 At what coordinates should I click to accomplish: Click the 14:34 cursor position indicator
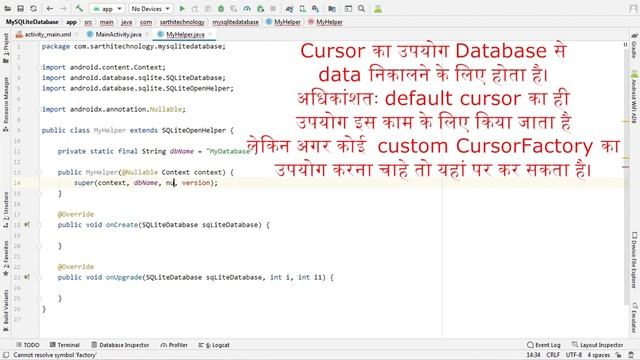(x=533, y=355)
